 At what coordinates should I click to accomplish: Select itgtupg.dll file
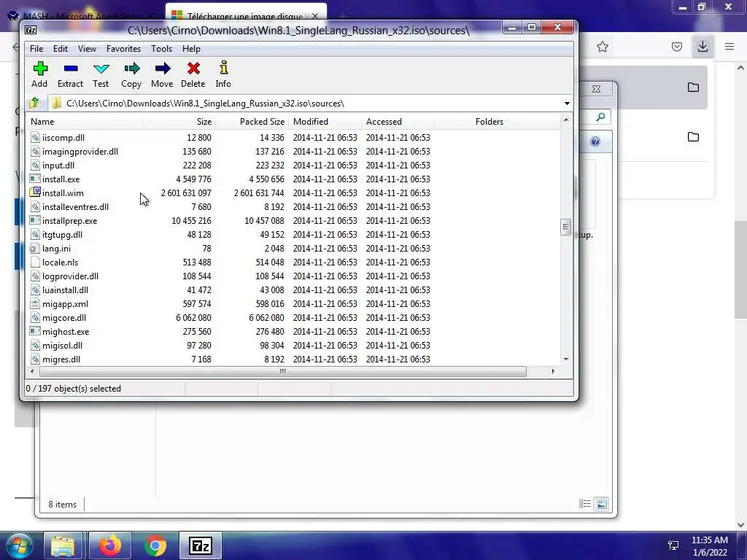pos(63,235)
